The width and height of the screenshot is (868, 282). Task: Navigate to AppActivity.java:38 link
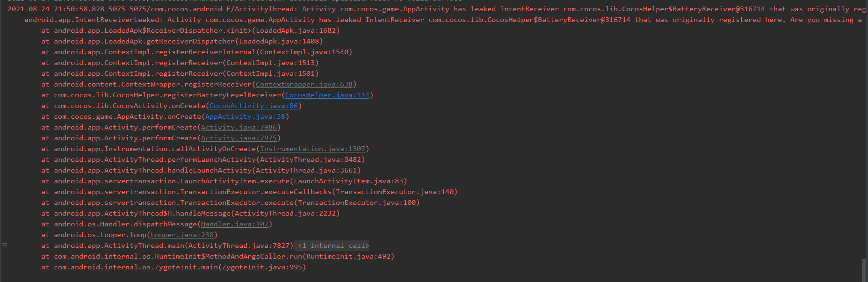[x=245, y=116]
